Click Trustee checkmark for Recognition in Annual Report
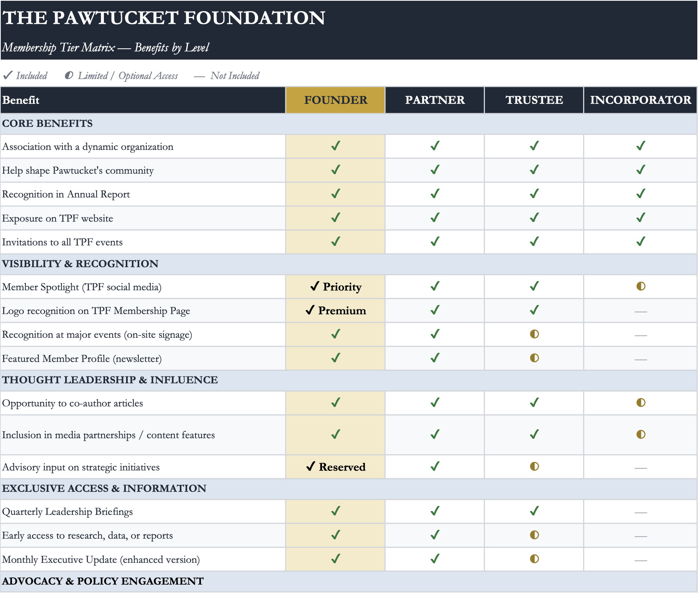 [534, 194]
